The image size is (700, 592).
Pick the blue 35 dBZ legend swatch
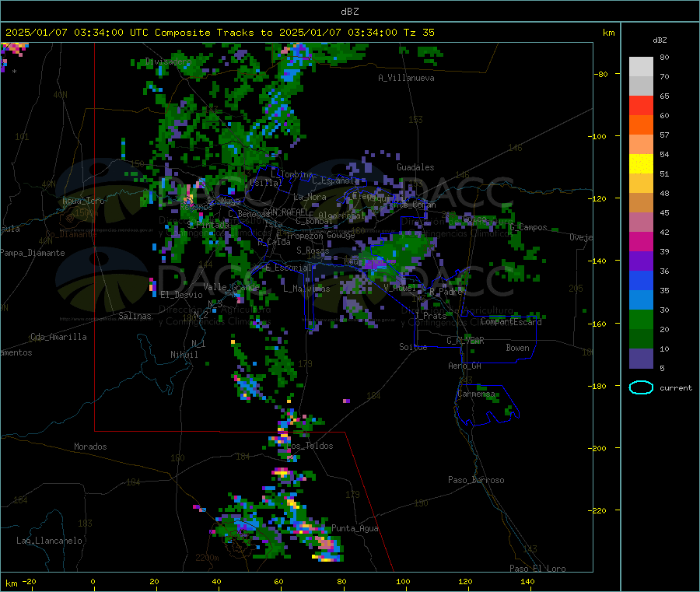coord(641,280)
